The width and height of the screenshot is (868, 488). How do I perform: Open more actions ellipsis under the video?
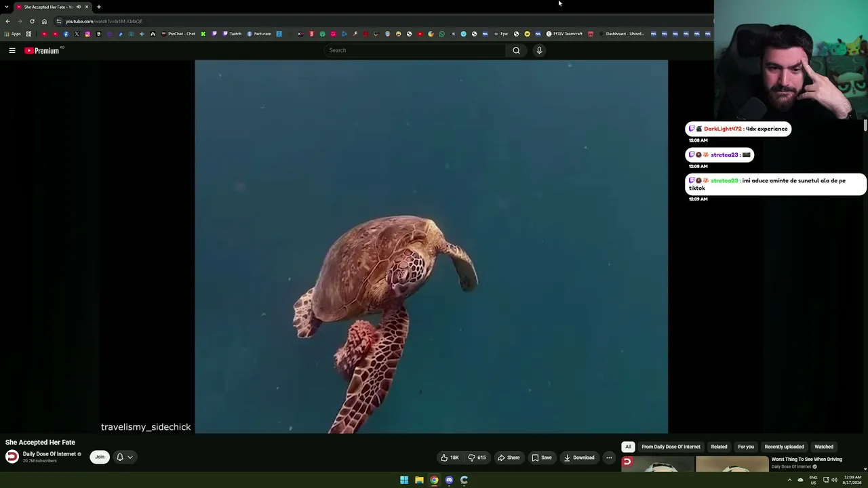pyautogui.click(x=609, y=457)
